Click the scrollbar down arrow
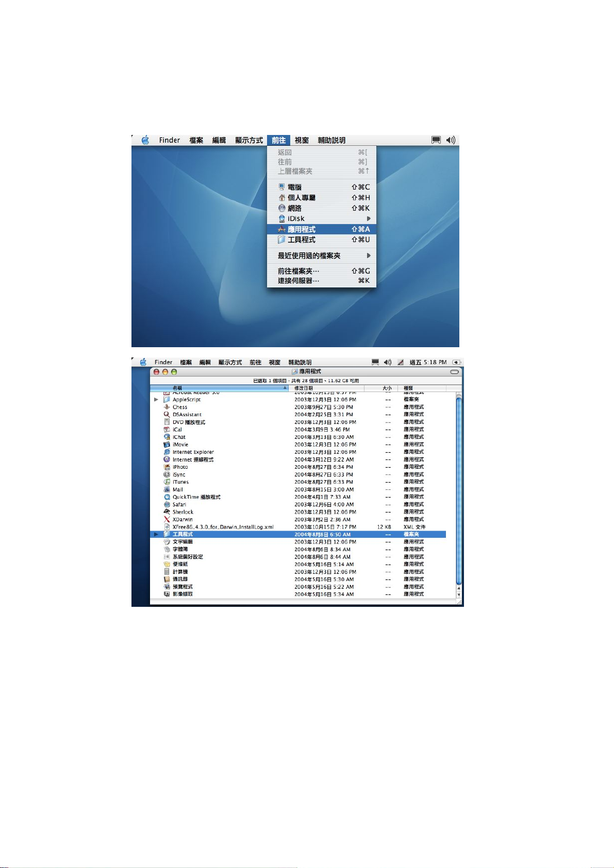Image resolution: width=614 pixels, height=868 pixels. [459, 594]
